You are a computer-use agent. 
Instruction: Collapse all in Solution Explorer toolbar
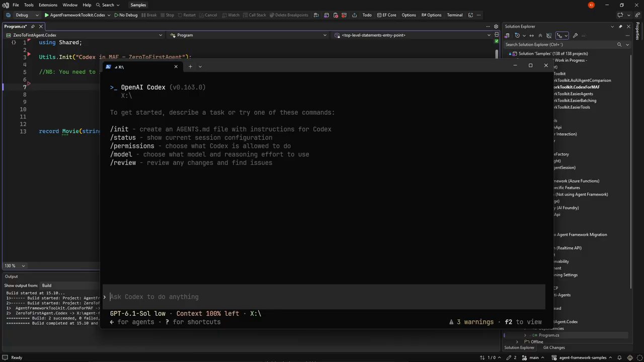(540, 36)
